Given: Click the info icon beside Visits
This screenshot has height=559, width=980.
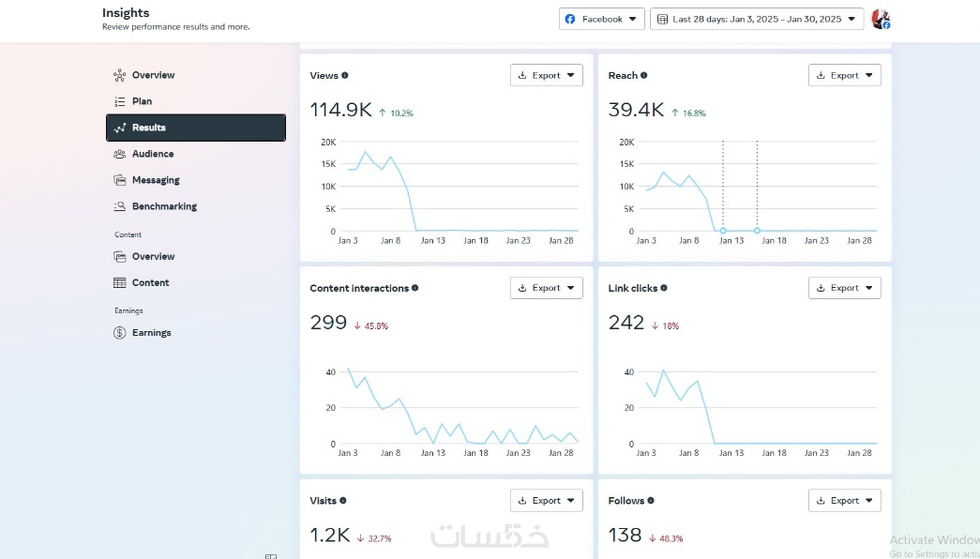Looking at the screenshot, I should coord(343,501).
